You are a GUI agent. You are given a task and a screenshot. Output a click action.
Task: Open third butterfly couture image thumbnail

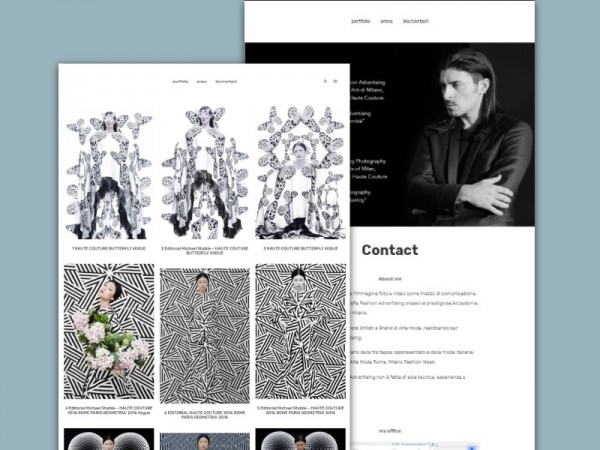point(300,172)
